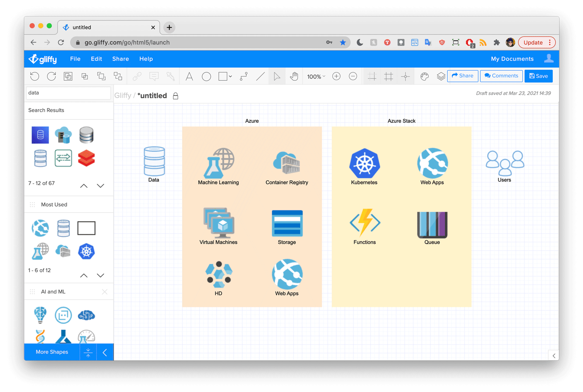Click the *untitled document title

pyautogui.click(x=152, y=96)
